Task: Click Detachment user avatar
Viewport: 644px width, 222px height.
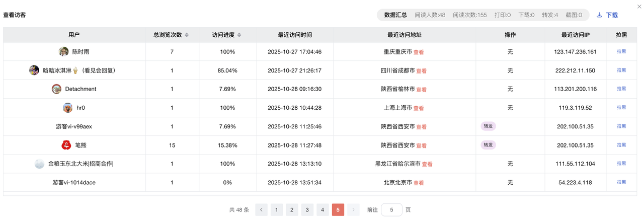Action: (x=57, y=89)
